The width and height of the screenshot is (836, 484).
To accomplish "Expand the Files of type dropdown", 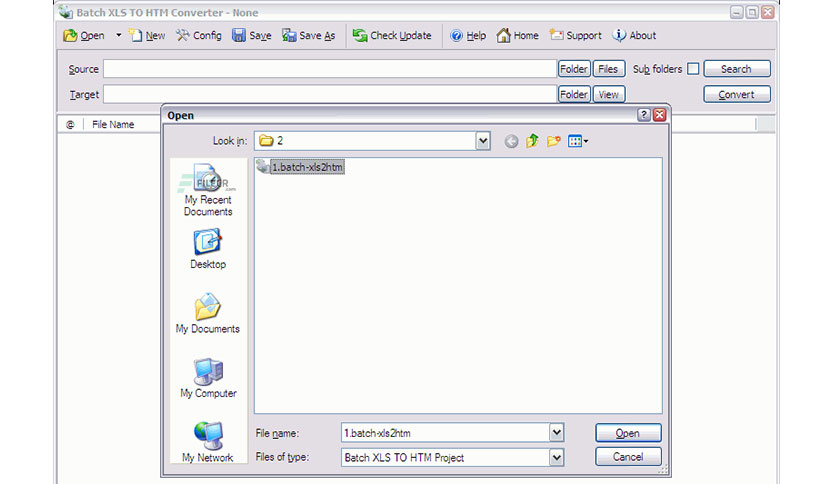I will coord(556,457).
